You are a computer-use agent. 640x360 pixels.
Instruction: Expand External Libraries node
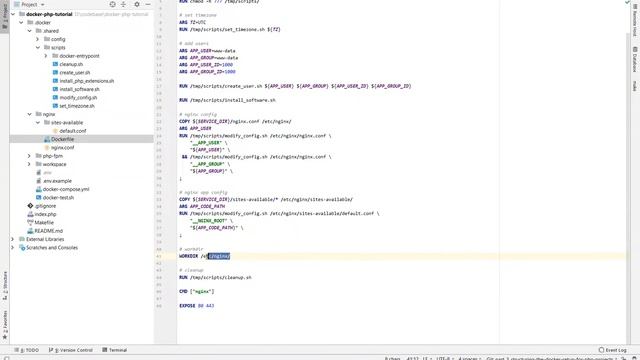[x=13, y=239]
